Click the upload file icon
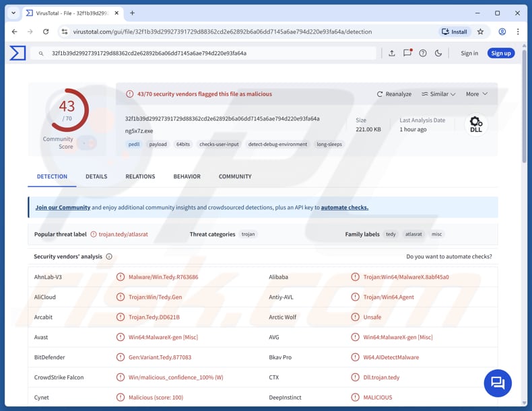Screen dimensions: 532x411 pos(391,53)
